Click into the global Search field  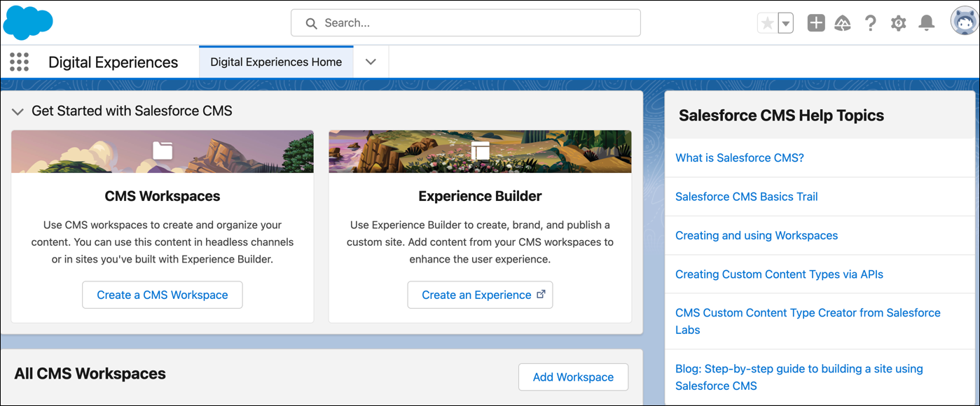point(466,23)
